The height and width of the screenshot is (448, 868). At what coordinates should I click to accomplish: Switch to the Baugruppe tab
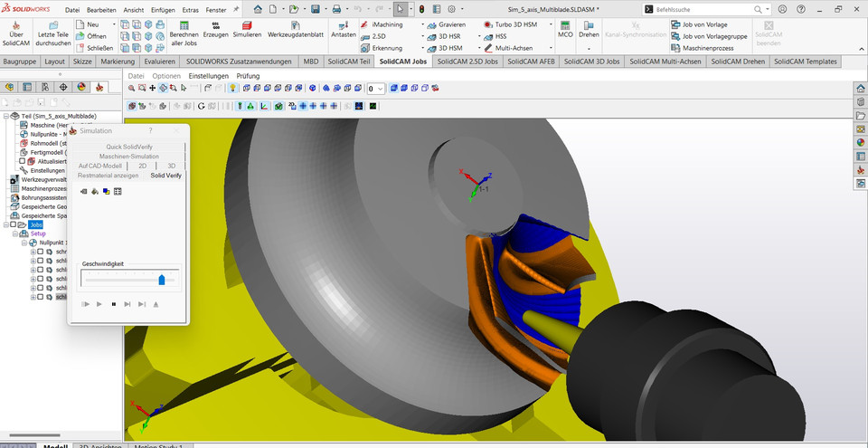[x=19, y=62]
